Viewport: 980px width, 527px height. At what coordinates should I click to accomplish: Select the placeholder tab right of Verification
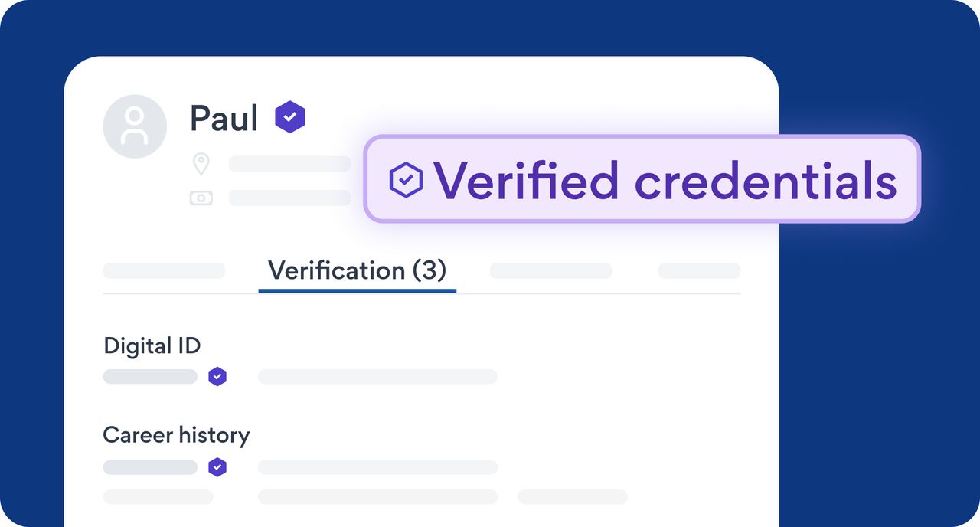(550, 271)
